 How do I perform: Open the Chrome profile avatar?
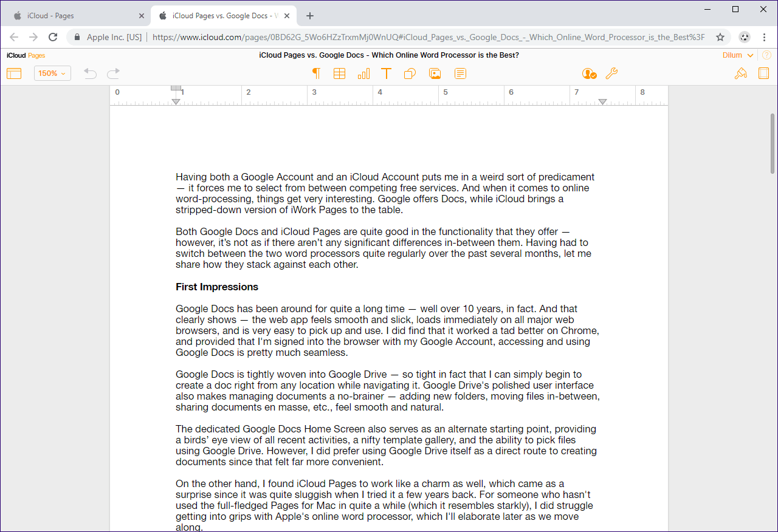(745, 37)
